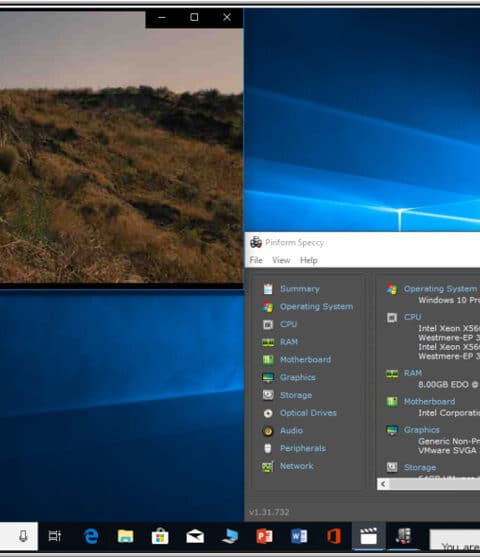Click the Audio speaker icon in sidebar
480x557 pixels.
coord(268,431)
